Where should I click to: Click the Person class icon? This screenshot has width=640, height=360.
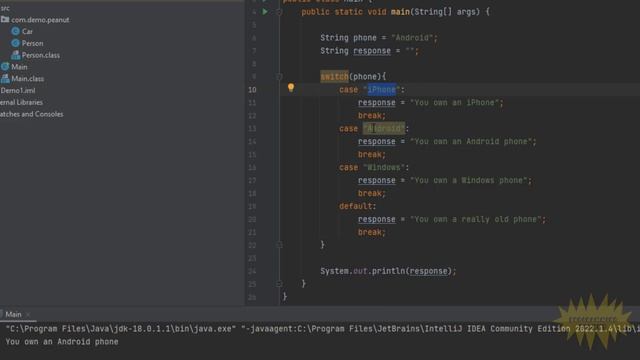point(16,43)
